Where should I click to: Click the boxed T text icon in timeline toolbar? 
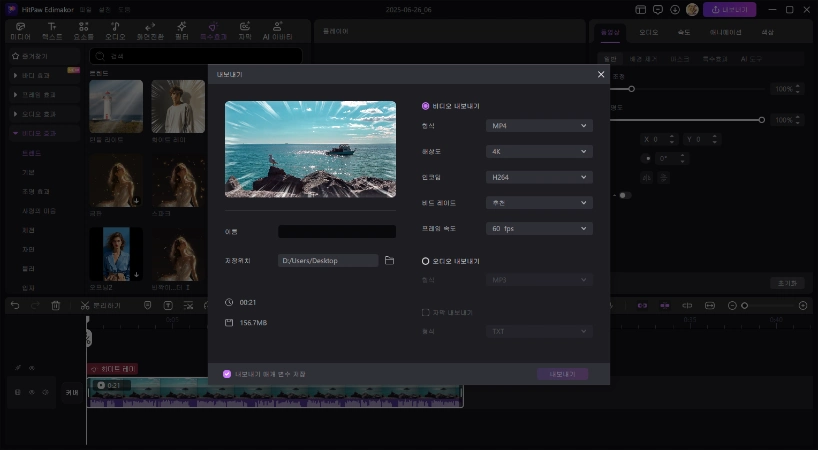(168, 306)
